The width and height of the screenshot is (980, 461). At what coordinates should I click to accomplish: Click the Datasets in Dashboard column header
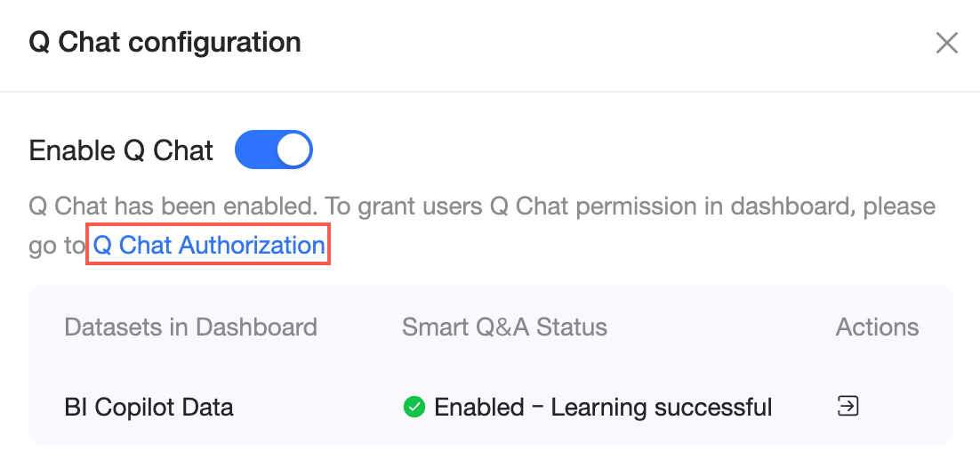(x=190, y=328)
